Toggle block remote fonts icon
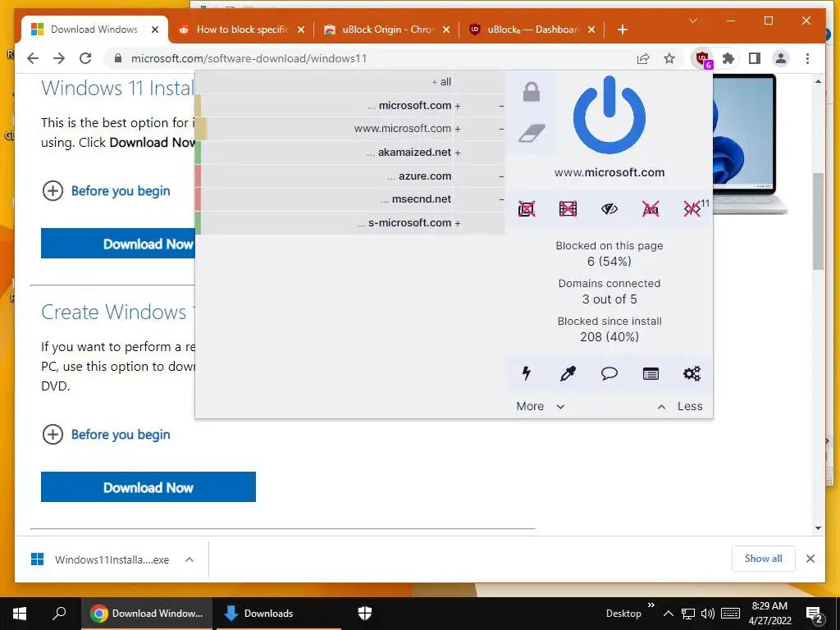 [x=651, y=208]
